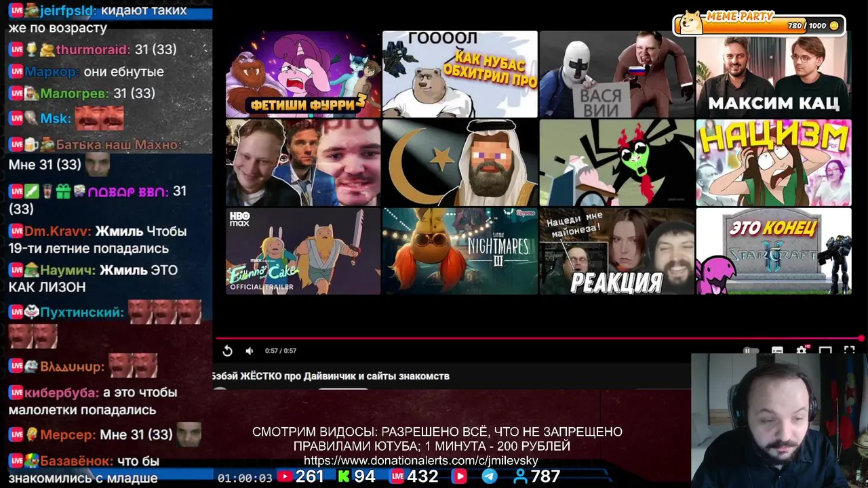Replay the finished video
Viewport: 868px width, 488px height.
coord(227,350)
